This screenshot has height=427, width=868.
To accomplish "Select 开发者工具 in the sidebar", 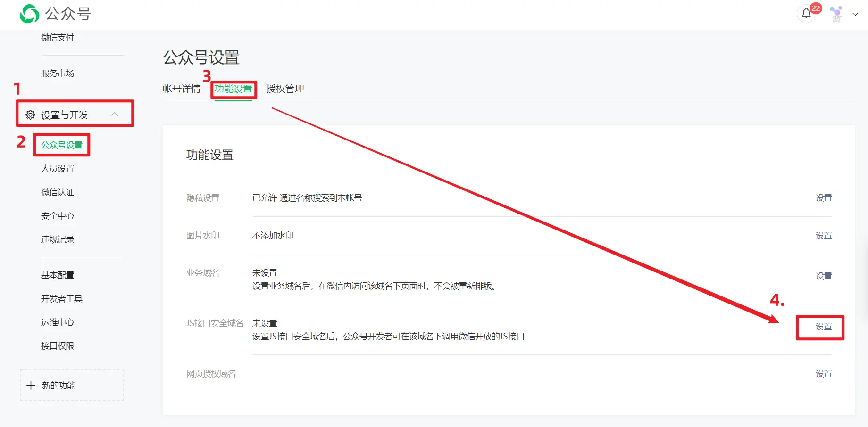I will click(x=62, y=299).
